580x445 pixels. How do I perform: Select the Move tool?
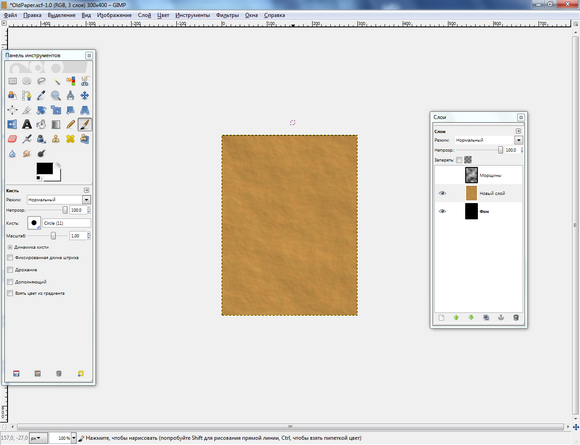[85, 96]
